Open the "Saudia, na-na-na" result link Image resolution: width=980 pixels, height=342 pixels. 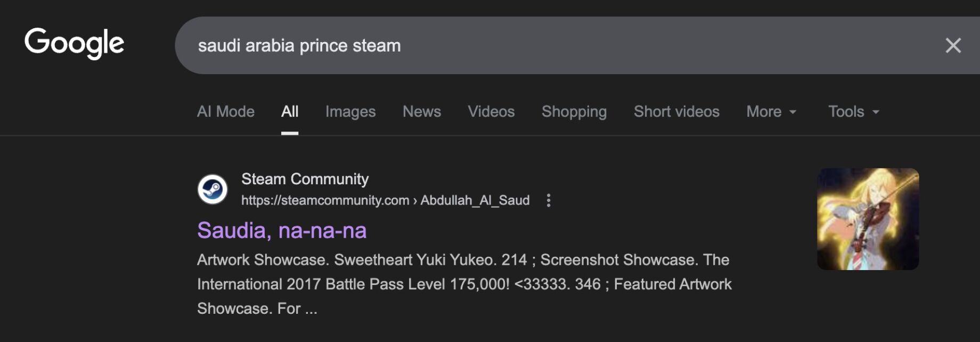point(282,230)
